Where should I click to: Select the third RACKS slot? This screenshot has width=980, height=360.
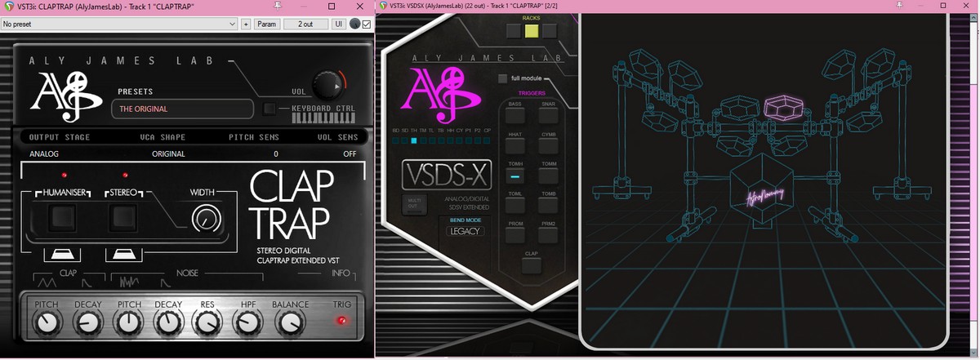(549, 32)
